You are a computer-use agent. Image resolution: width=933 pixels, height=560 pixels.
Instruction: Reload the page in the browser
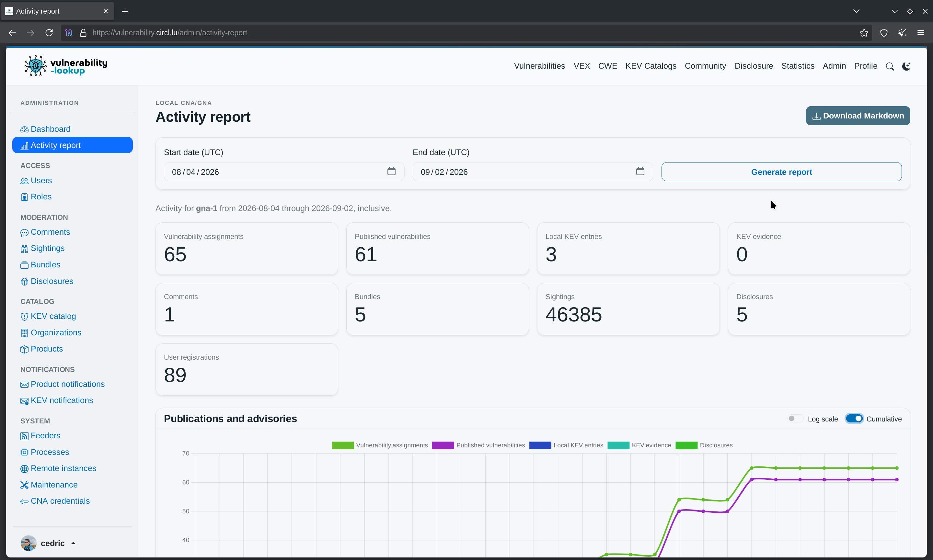(x=49, y=33)
